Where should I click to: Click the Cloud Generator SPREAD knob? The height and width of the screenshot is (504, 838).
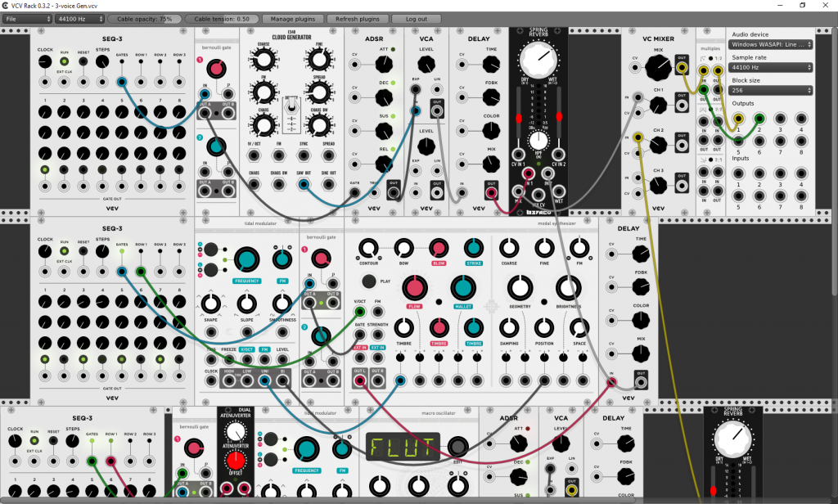click(319, 92)
